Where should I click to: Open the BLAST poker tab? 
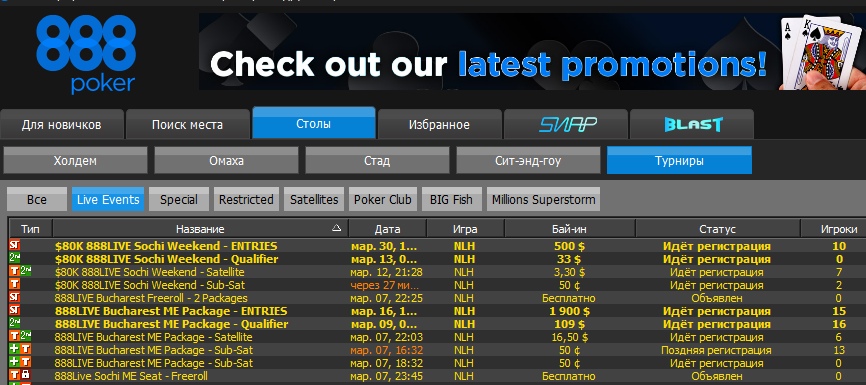(692, 124)
